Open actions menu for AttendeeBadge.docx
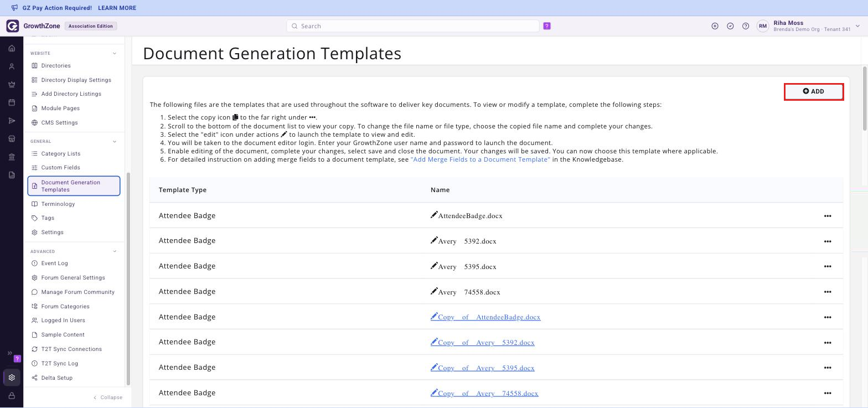 click(828, 216)
